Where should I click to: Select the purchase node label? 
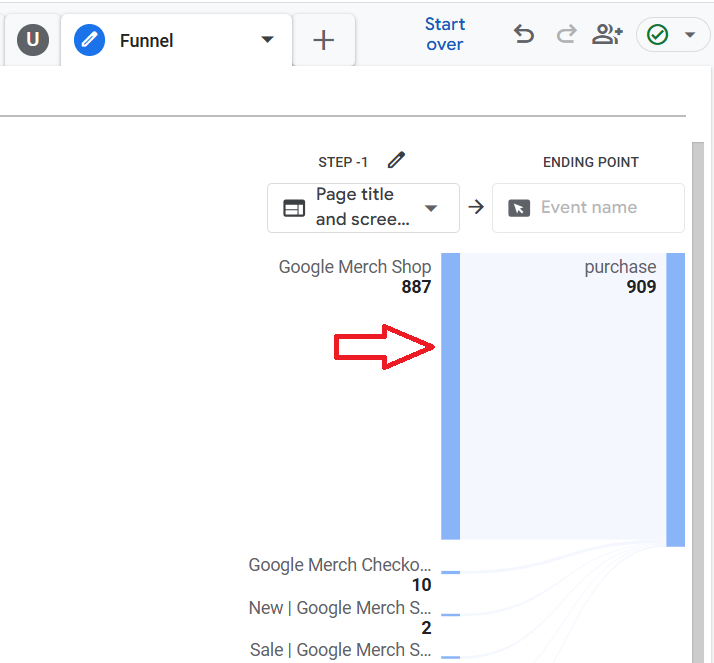pyautogui.click(x=620, y=267)
